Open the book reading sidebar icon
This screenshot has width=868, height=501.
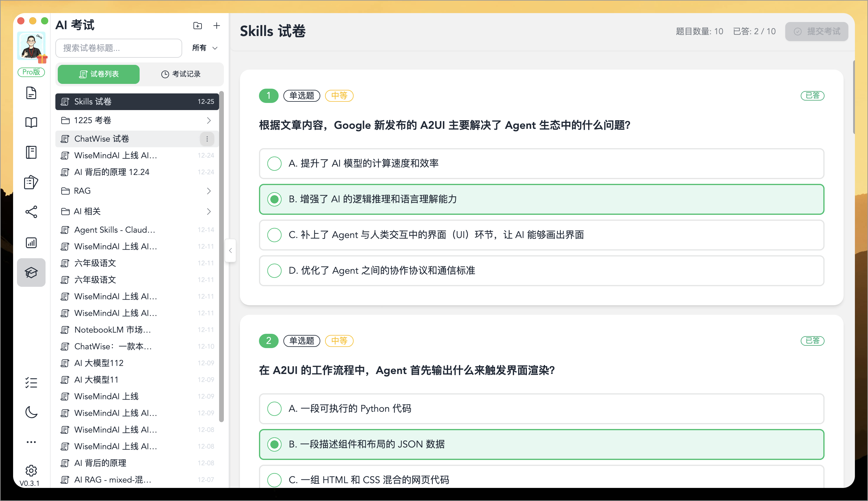click(31, 123)
